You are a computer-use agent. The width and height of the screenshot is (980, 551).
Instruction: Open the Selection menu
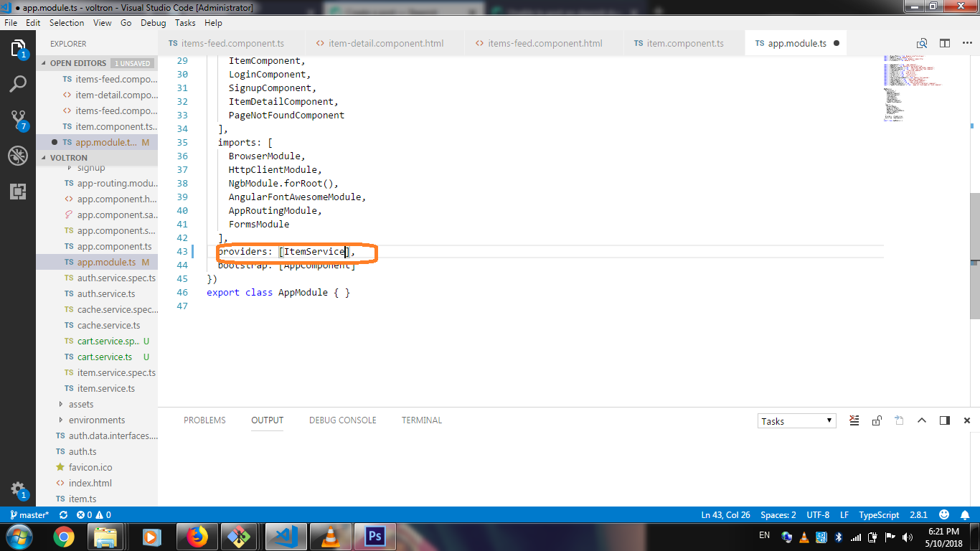(67, 23)
